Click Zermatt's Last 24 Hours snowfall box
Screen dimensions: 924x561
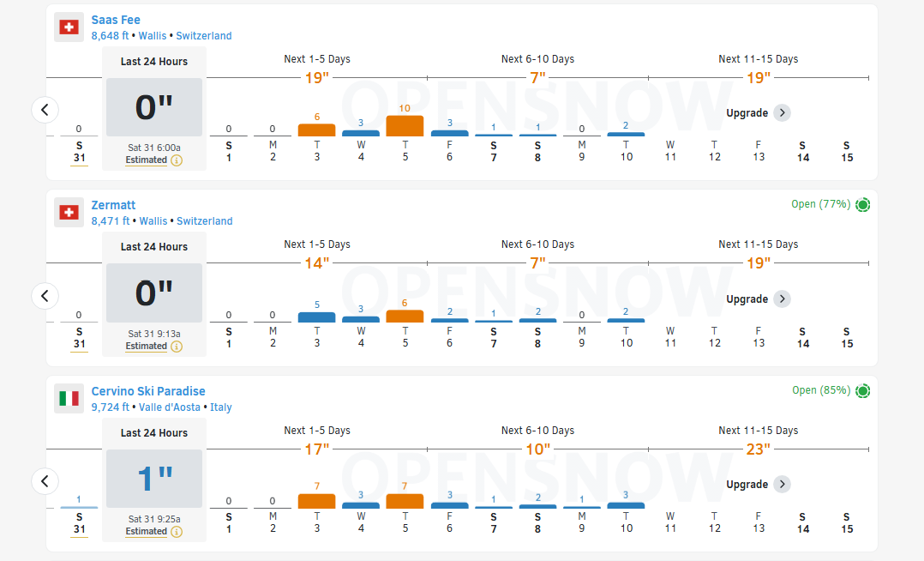coord(154,294)
